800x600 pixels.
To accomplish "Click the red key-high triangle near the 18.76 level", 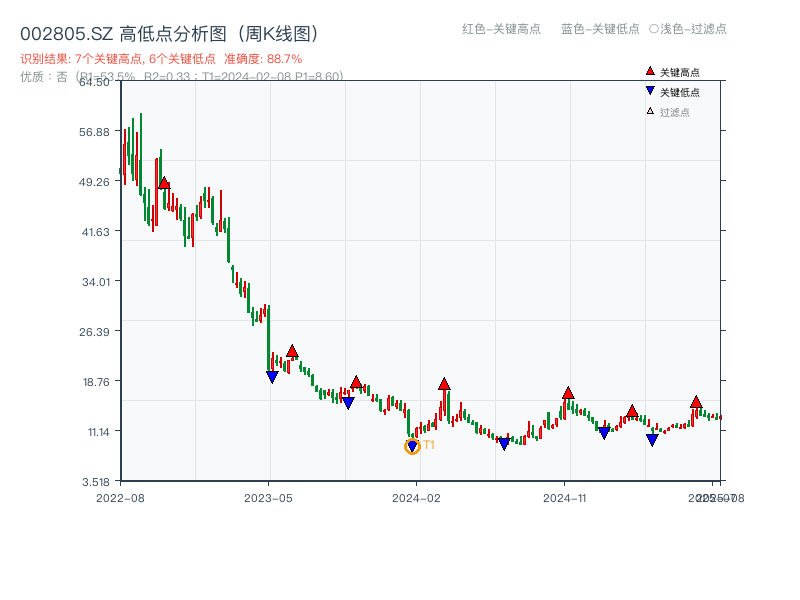I will (x=357, y=382).
